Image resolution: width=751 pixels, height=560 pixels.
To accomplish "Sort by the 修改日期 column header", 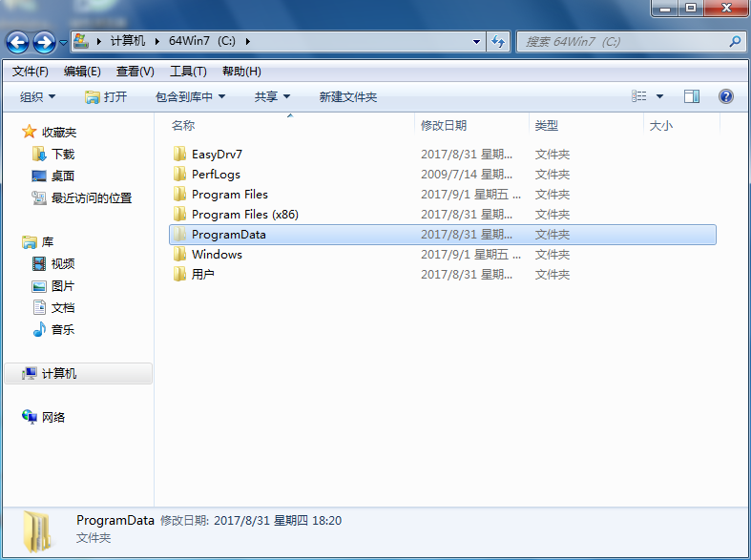I will (x=444, y=126).
